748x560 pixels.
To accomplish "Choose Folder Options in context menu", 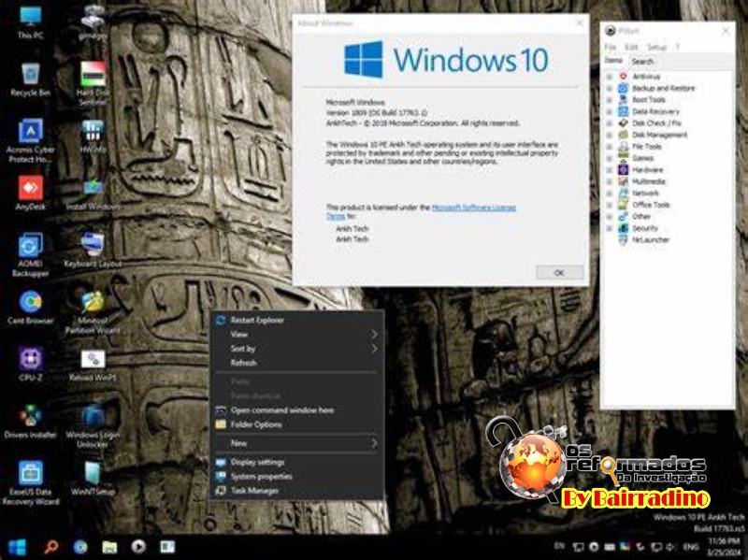I will [296, 424].
